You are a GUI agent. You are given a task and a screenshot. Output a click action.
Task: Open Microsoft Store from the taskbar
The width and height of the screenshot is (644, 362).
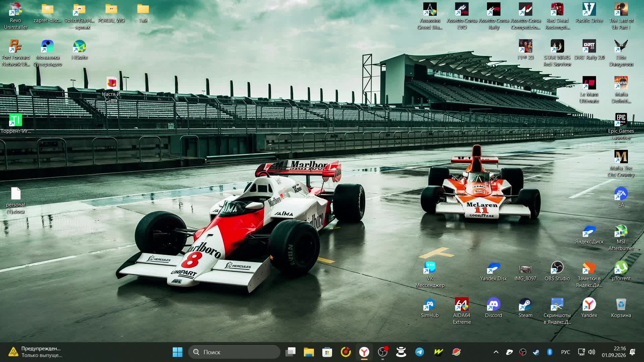327,352
